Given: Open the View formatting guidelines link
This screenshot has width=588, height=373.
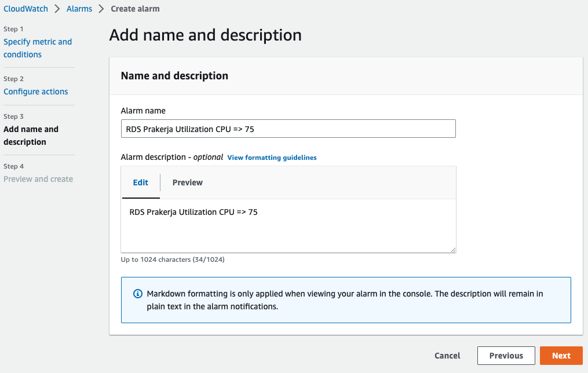Looking at the screenshot, I should [x=272, y=158].
